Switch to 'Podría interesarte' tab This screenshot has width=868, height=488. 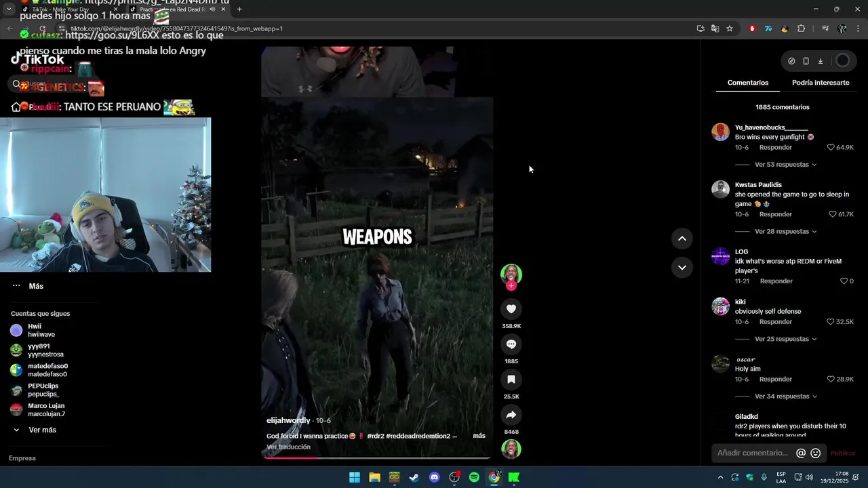(821, 83)
